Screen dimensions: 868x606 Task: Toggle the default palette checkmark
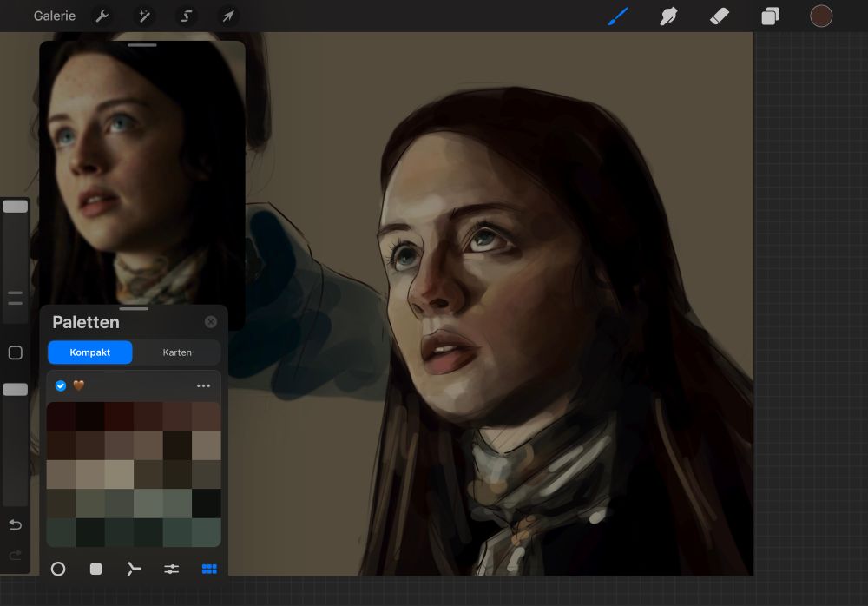click(61, 385)
